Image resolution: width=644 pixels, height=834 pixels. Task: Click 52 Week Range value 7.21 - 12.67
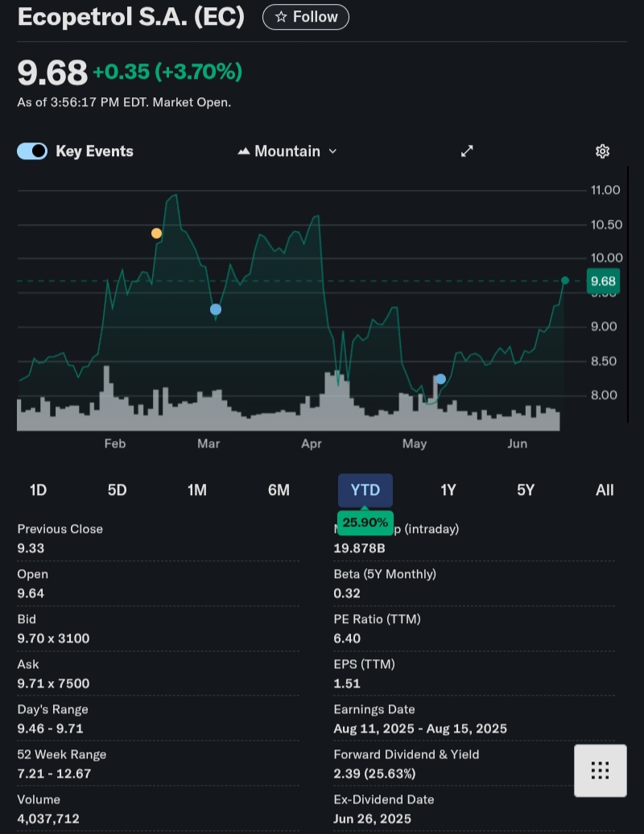(x=54, y=774)
